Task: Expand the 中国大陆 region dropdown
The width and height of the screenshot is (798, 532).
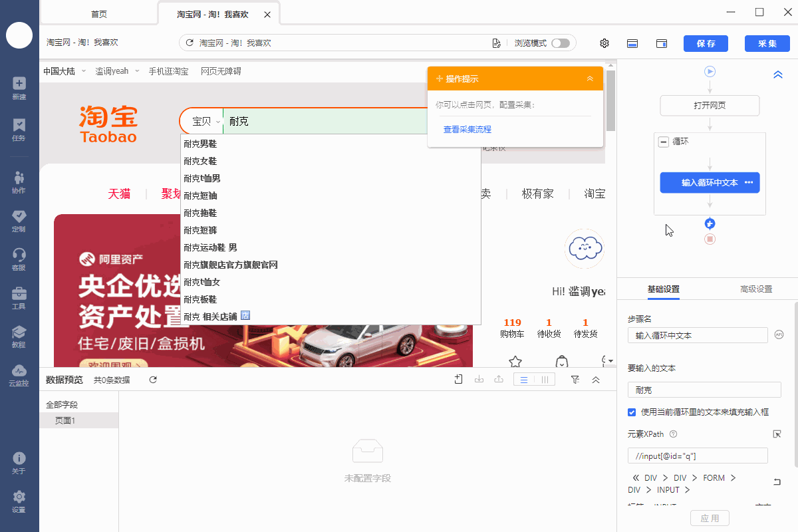Action: click(65, 71)
